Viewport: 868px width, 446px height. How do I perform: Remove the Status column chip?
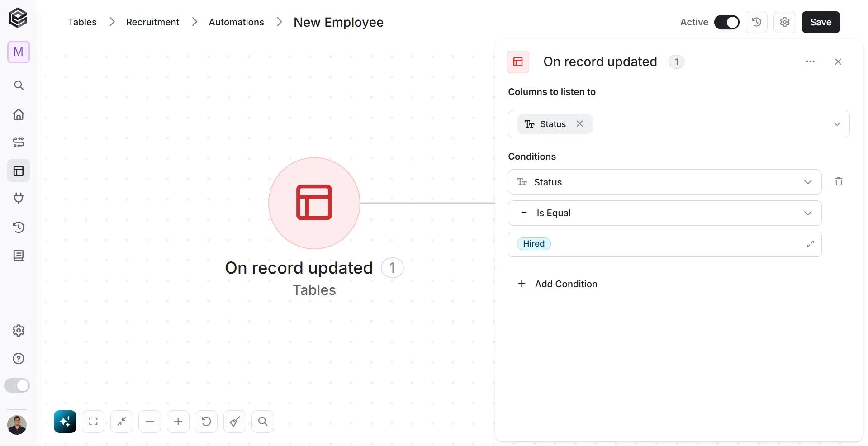coord(579,123)
